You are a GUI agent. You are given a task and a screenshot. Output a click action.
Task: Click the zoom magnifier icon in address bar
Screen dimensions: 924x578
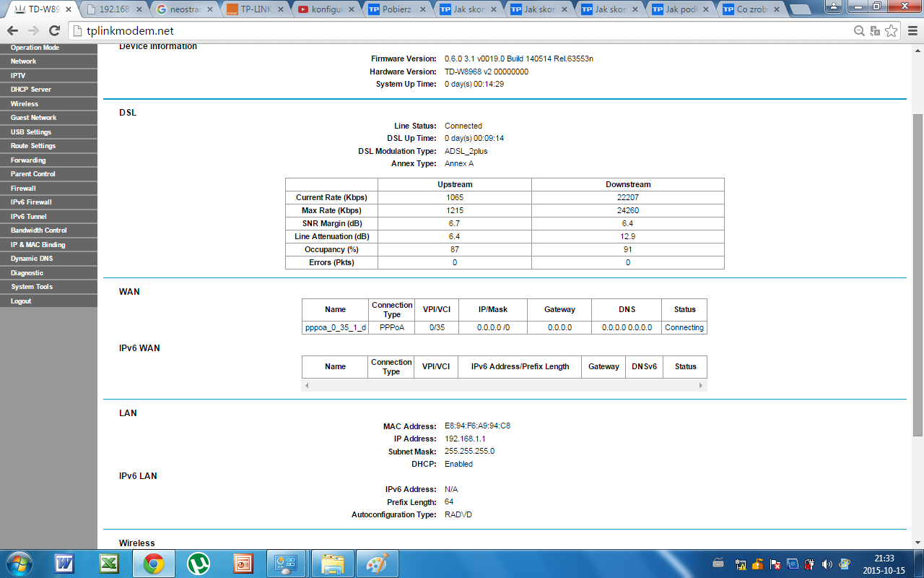[x=859, y=31]
